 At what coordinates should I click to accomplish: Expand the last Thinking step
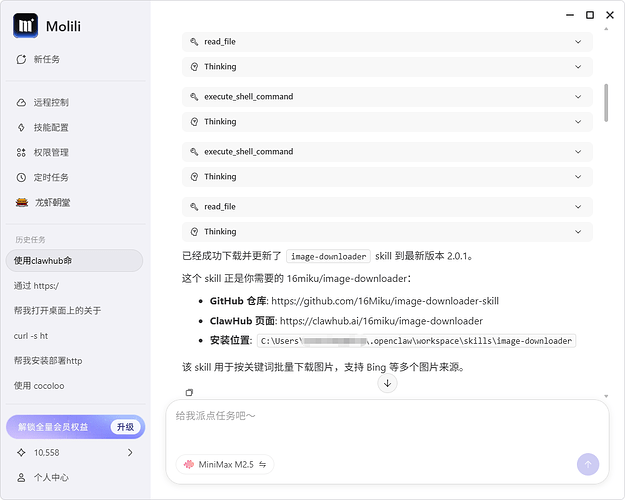387,232
